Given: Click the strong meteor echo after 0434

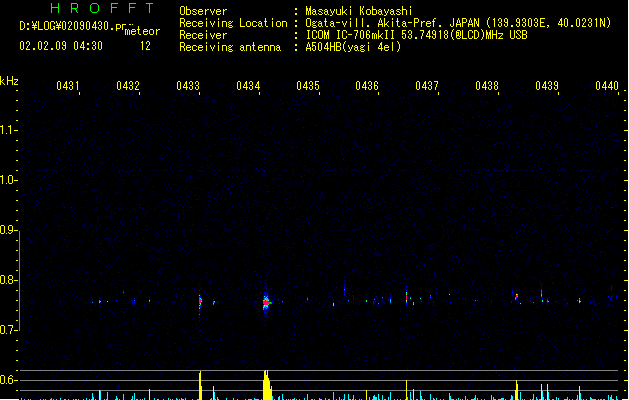Looking at the screenshot, I should point(266,302).
